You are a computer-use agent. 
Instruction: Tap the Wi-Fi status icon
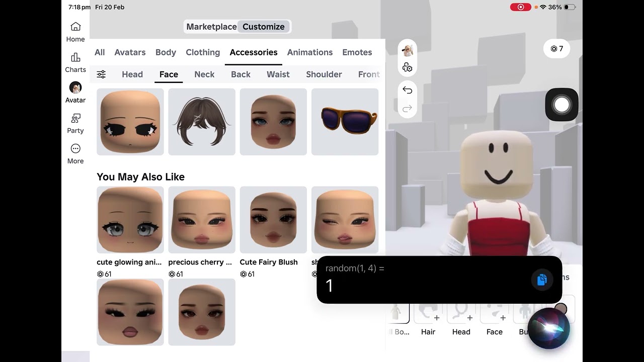click(543, 7)
